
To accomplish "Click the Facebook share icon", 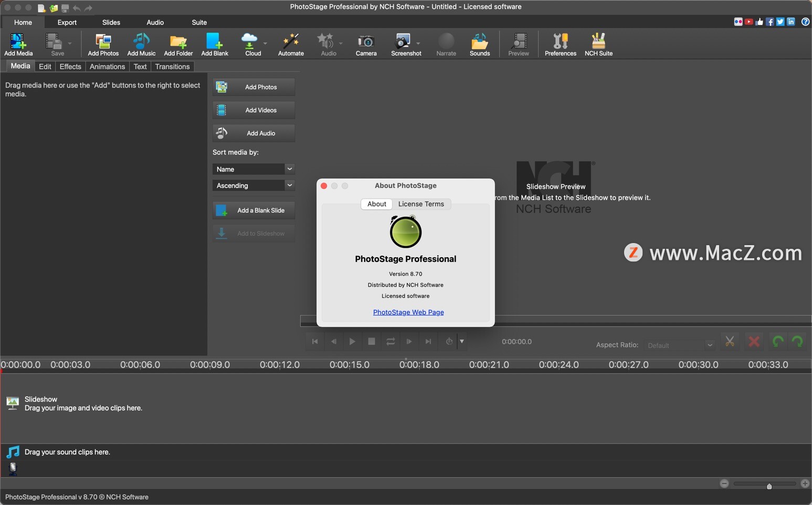I will click(770, 22).
